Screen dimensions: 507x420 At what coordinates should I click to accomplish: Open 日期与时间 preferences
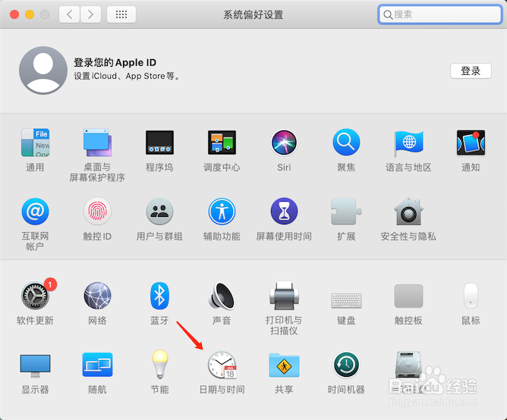pyautogui.click(x=222, y=365)
